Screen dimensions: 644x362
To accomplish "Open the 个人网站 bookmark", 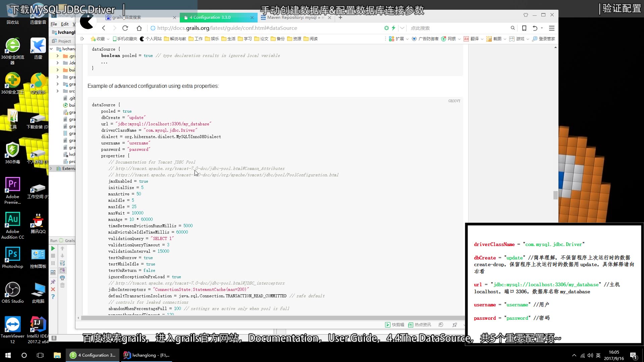I will [x=151, y=39].
